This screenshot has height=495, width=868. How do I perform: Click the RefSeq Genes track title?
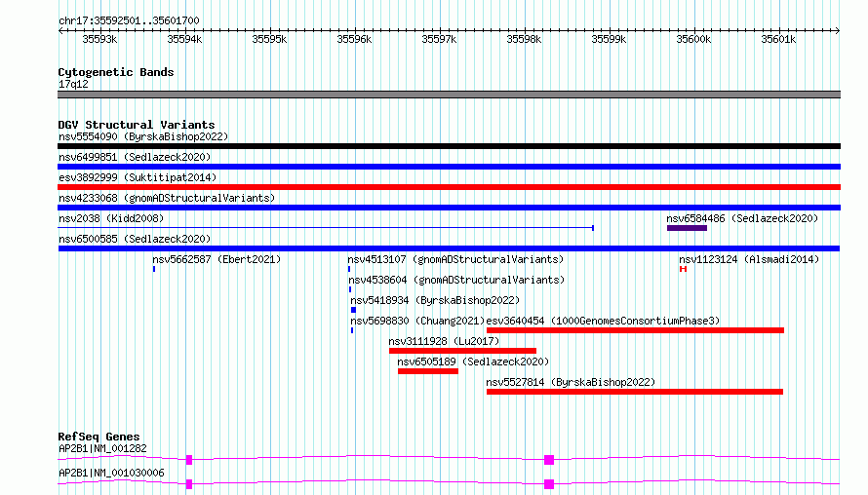99,437
